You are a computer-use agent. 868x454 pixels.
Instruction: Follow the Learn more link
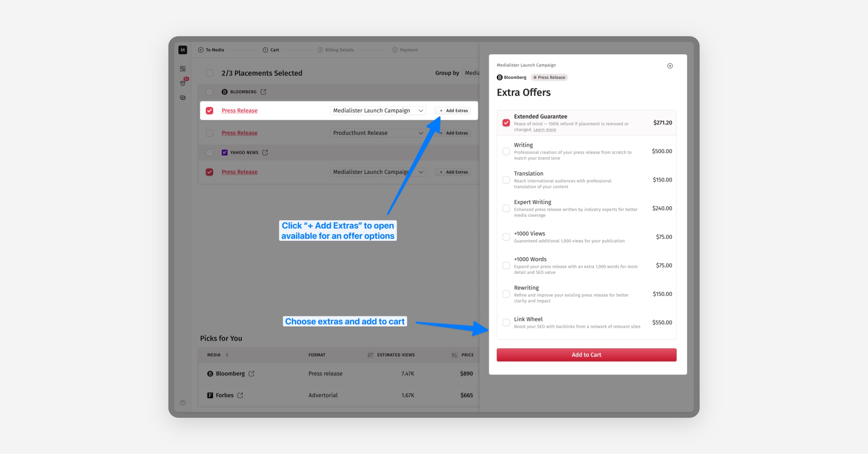click(x=544, y=130)
